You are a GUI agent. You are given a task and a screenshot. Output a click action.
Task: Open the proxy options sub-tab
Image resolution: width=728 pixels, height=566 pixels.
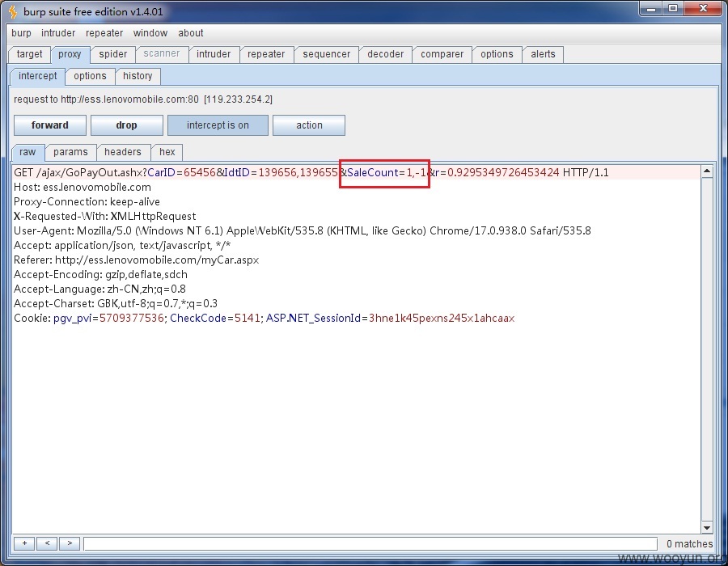[x=90, y=76]
